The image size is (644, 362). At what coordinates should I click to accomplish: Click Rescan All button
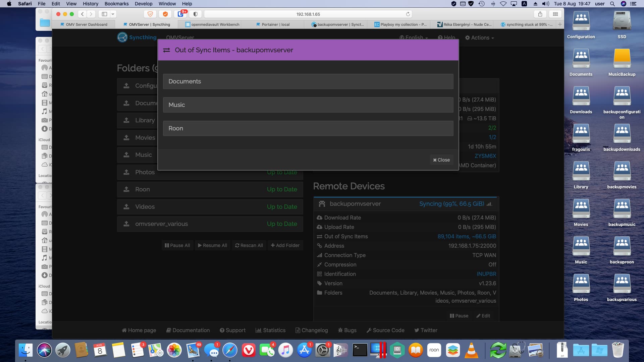[x=249, y=245]
